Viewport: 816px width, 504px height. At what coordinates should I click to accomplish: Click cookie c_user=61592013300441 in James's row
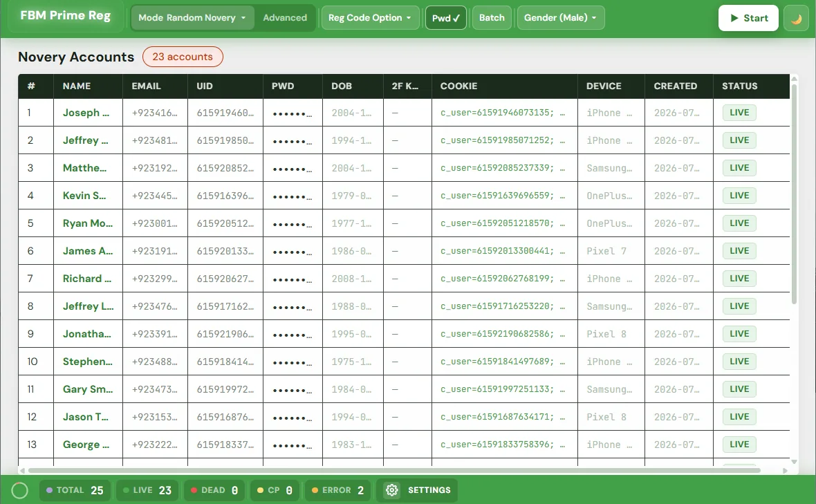pos(503,251)
